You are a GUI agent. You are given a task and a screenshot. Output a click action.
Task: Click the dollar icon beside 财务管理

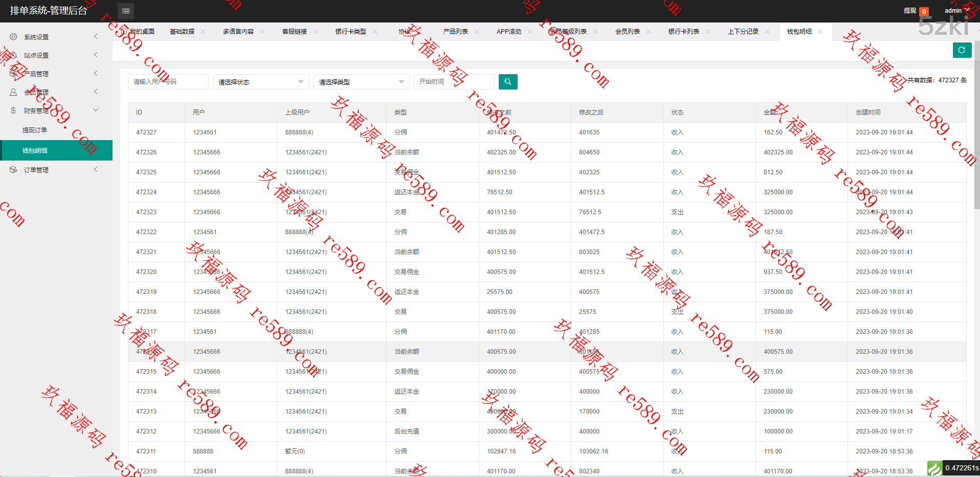(13, 110)
